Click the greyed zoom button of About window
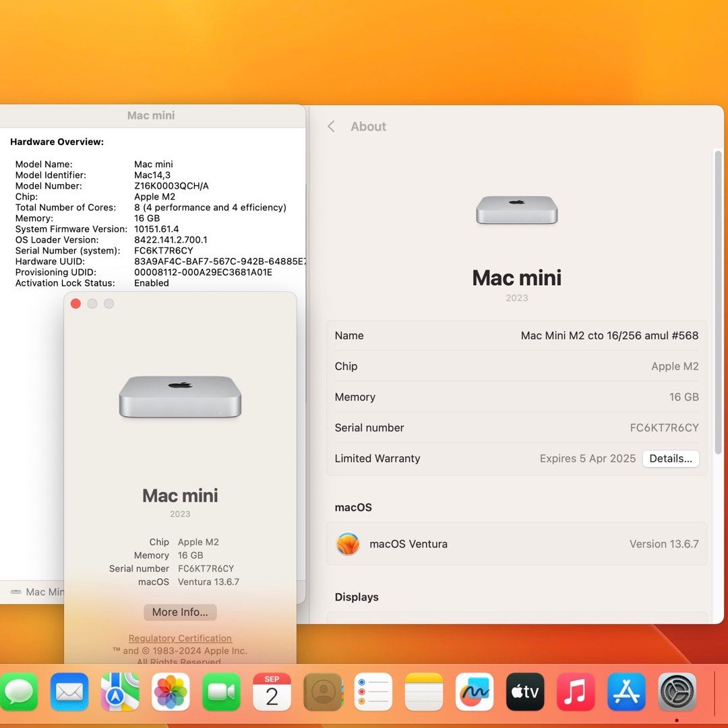728x728 pixels. click(109, 303)
